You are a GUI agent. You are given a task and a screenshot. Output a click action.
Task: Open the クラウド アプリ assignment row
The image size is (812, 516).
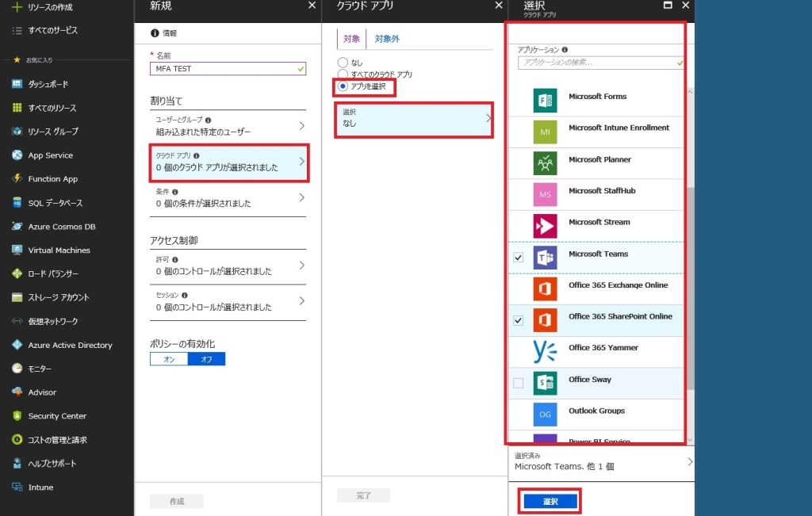(x=228, y=162)
